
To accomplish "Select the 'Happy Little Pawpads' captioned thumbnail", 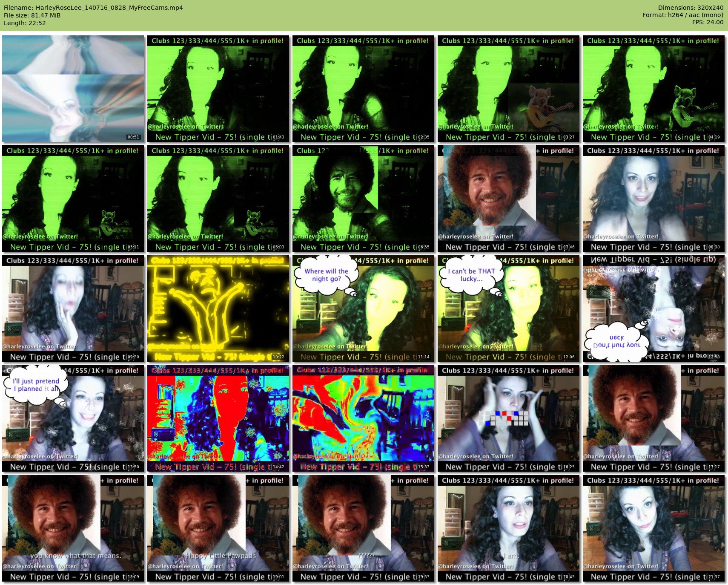I will [x=218, y=528].
